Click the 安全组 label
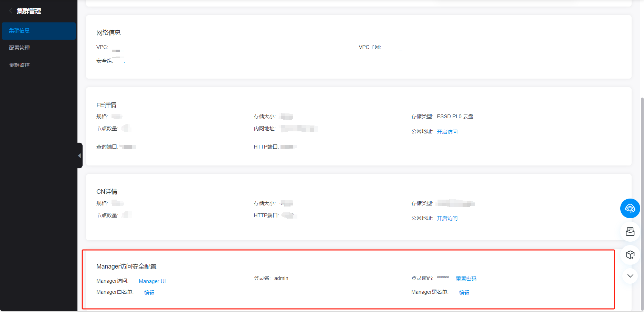Image resolution: width=644 pixels, height=312 pixels. [105, 61]
